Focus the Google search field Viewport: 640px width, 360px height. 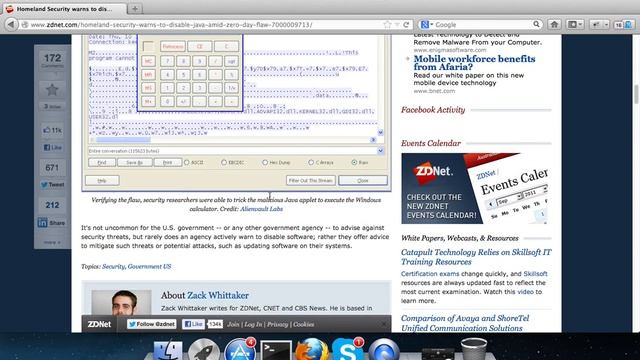pyautogui.click(x=483, y=24)
